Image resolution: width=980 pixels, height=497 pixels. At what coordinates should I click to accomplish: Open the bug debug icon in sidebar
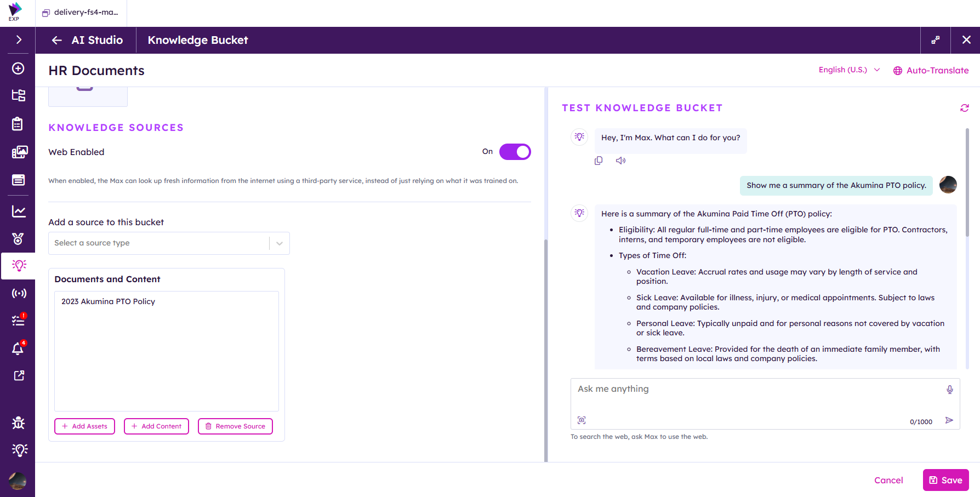18,422
